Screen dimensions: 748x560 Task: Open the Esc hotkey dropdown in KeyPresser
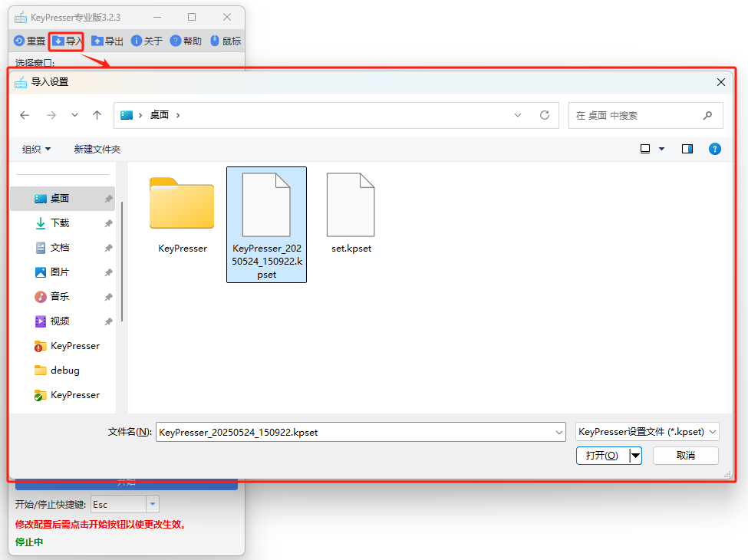coord(152,504)
